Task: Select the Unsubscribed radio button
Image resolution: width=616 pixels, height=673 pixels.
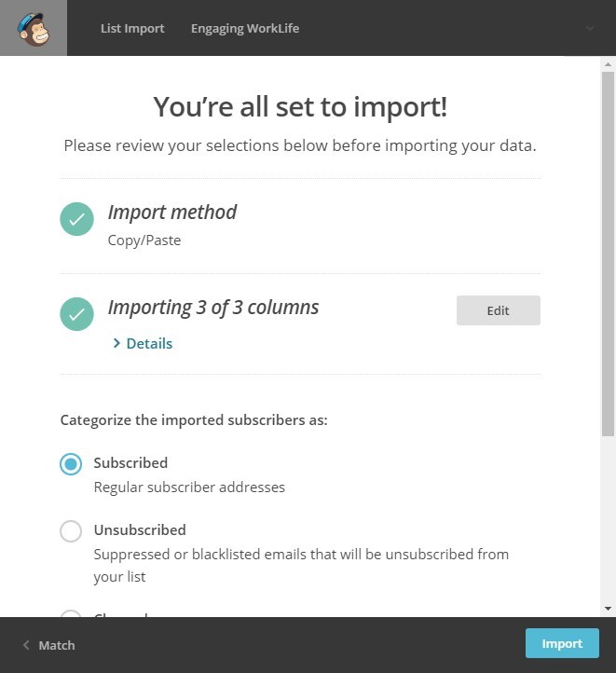Action: 71,531
